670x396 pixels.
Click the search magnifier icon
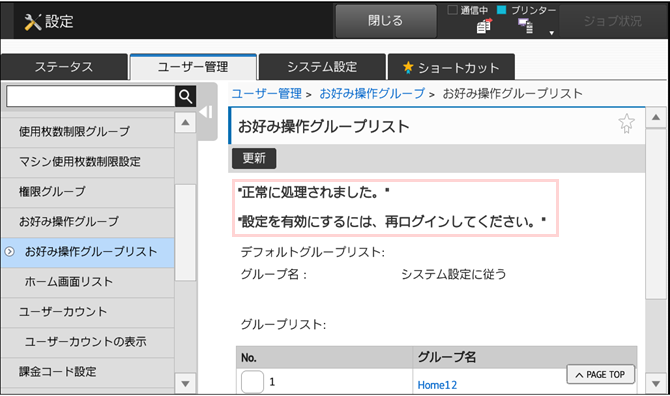point(185,97)
